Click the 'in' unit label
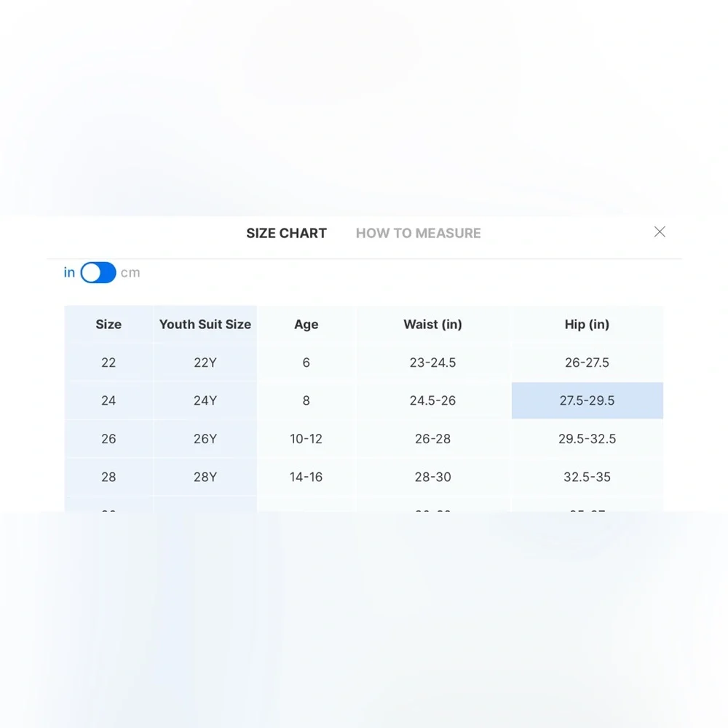This screenshot has height=728, width=728. (69, 272)
